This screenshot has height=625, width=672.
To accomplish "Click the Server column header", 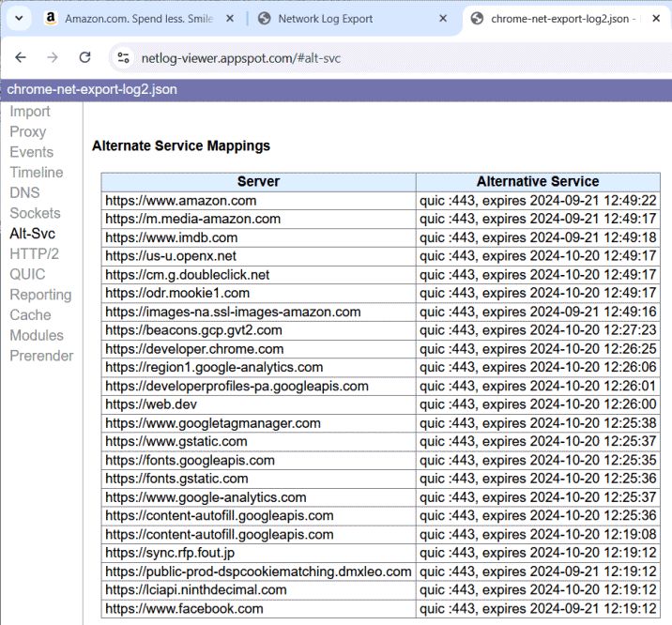I will point(258,182).
